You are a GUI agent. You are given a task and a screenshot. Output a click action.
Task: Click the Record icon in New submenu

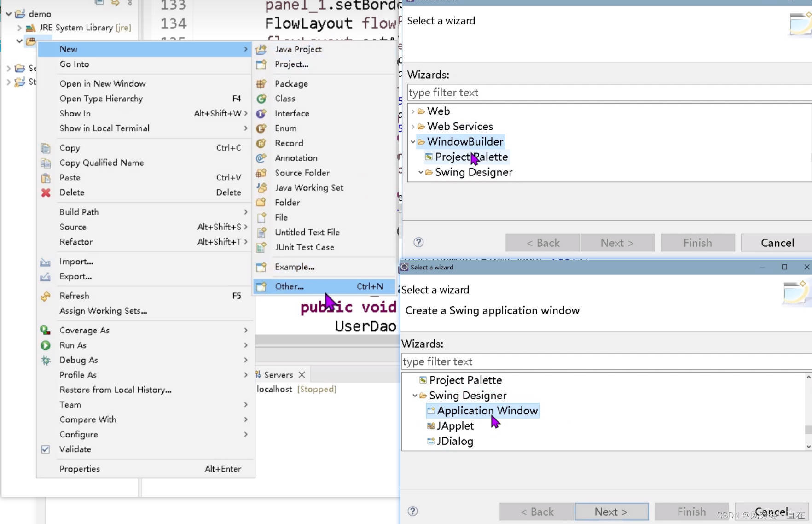pyautogui.click(x=261, y=143)
